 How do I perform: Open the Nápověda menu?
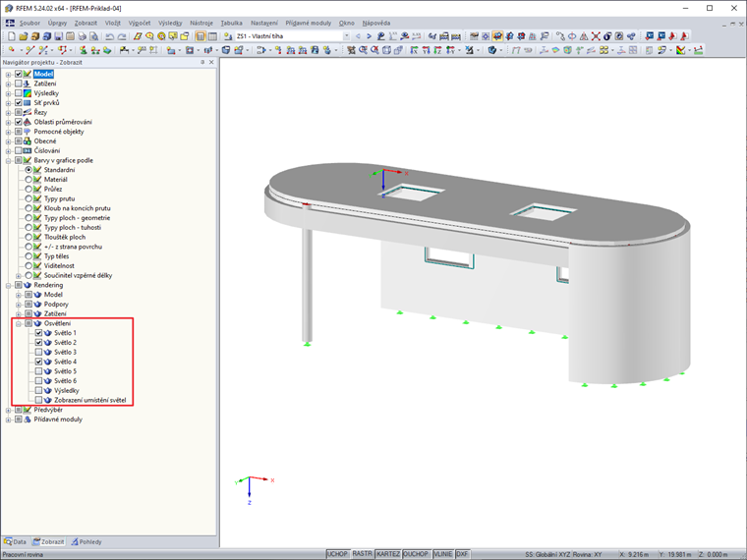point(375,23)
